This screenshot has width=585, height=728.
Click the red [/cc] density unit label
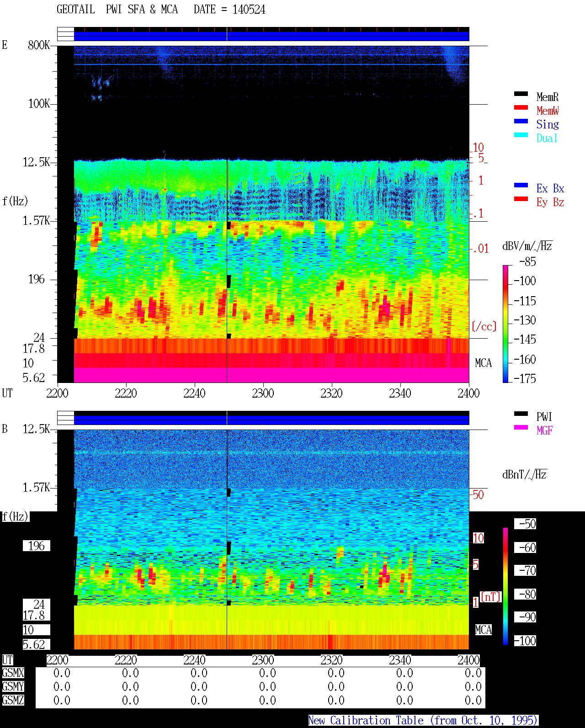(x=484, y=326)
